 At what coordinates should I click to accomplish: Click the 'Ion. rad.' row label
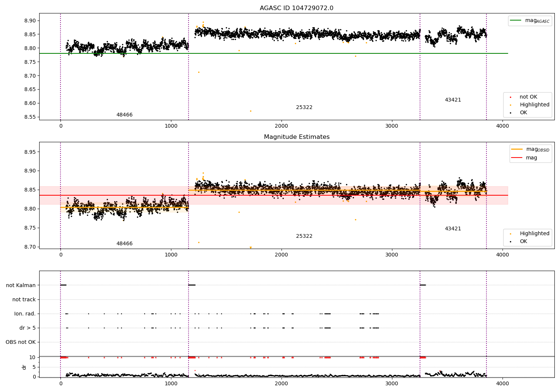tap(25, 314)
